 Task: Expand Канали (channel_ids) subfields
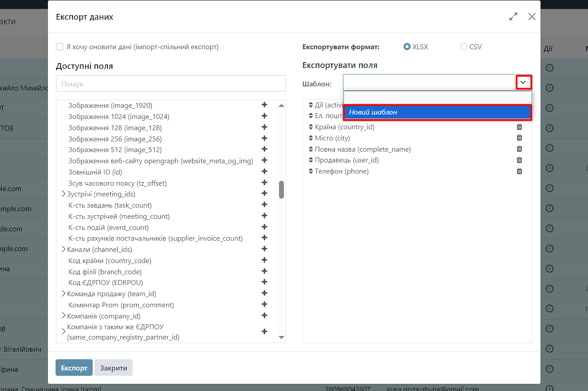pos(64,249)
